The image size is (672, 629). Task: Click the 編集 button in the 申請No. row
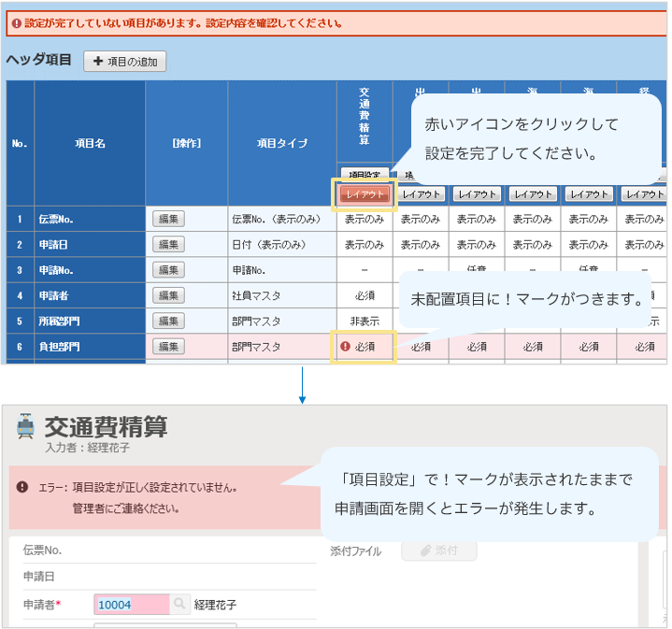168,269
